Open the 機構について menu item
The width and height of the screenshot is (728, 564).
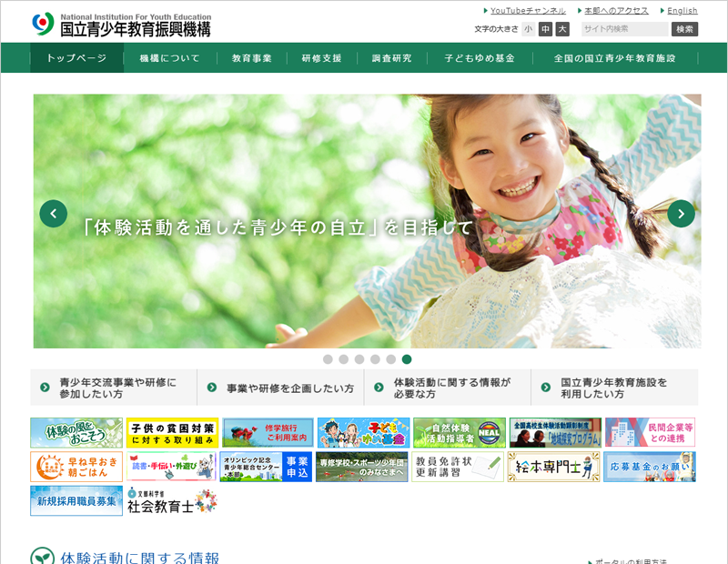[170, 58]
